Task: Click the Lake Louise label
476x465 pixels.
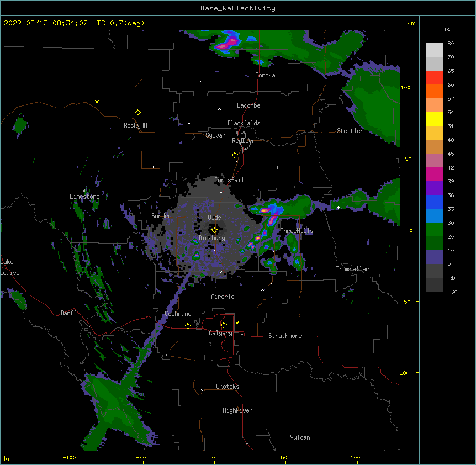Action: 10,267
